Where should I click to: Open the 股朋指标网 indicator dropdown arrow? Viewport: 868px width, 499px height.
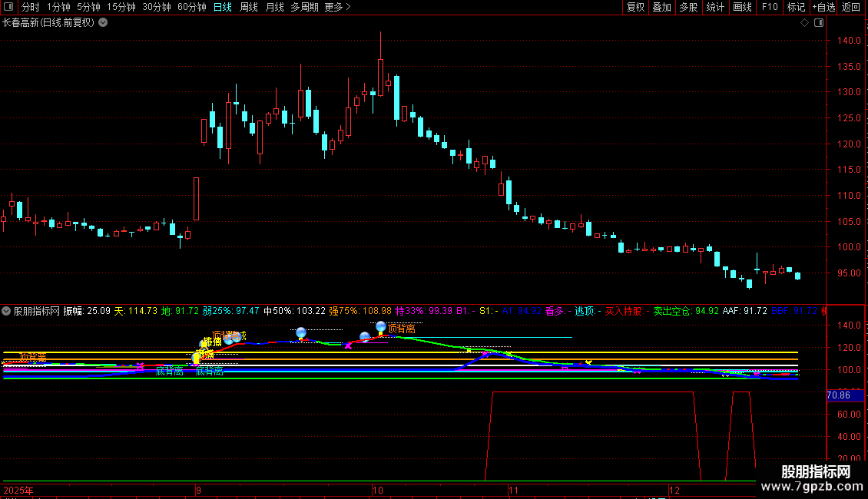[6, 311]
